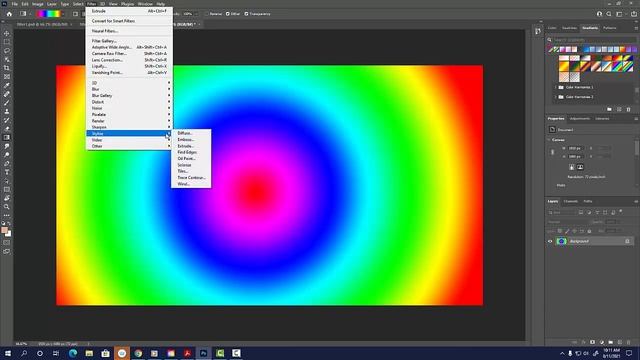Choose Emboss from the Stylize submenu

point(191,140)
